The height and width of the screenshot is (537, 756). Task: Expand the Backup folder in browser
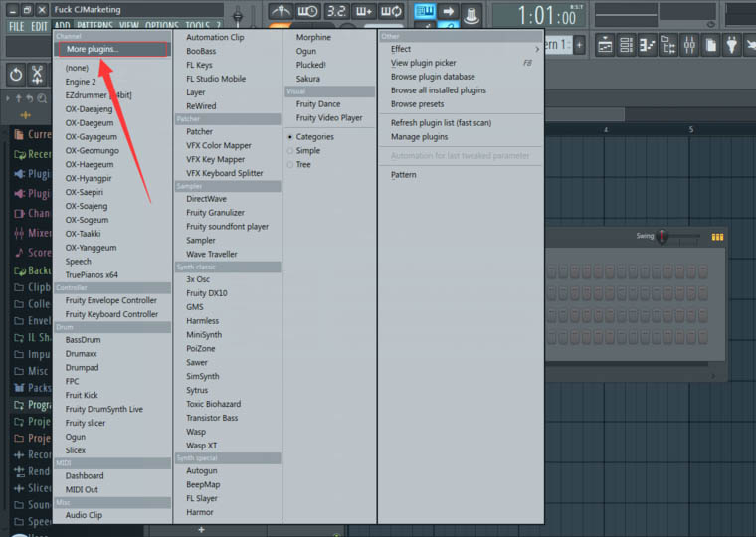(32, 270)
